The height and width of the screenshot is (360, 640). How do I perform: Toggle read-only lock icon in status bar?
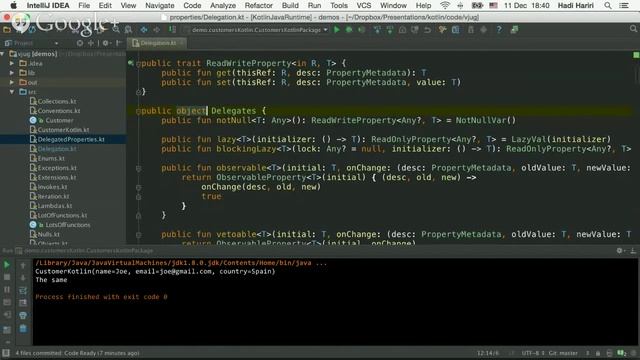[x=598, y=353]
